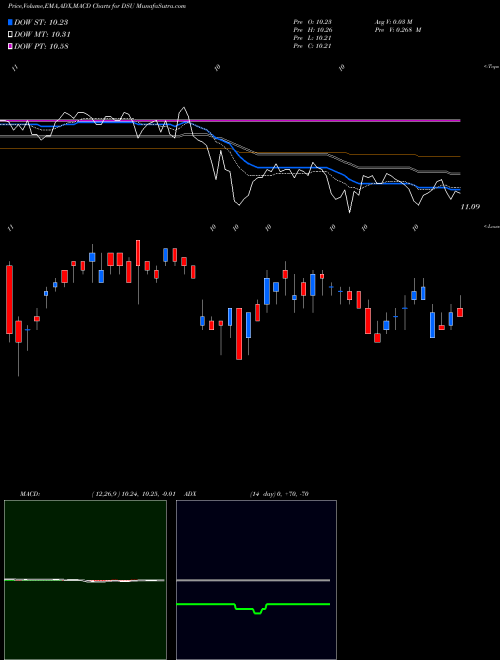Click the 'Pre V: 0.268 M' text
Screen dimensions: 500x660
pyautogui.click(x=398, y=30)
